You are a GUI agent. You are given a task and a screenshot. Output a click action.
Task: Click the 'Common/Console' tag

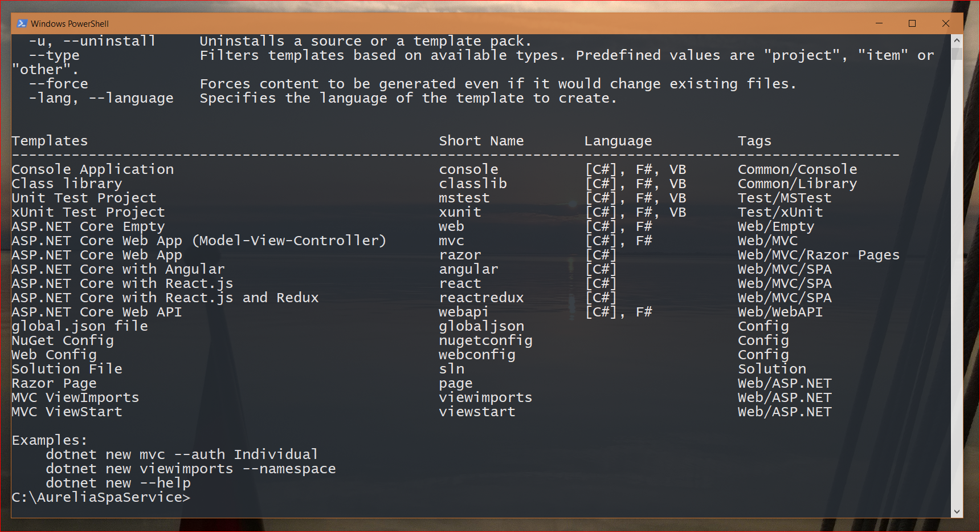pos(798,169)
